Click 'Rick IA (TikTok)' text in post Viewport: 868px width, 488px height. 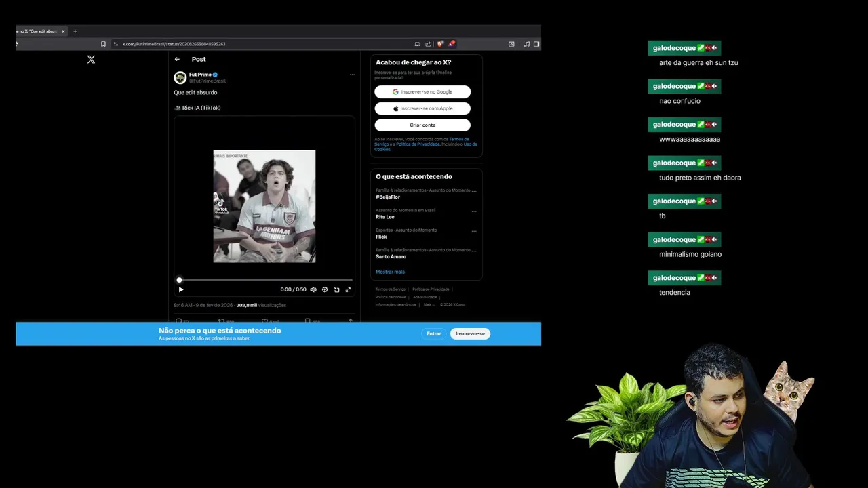(x=201, y=108)
